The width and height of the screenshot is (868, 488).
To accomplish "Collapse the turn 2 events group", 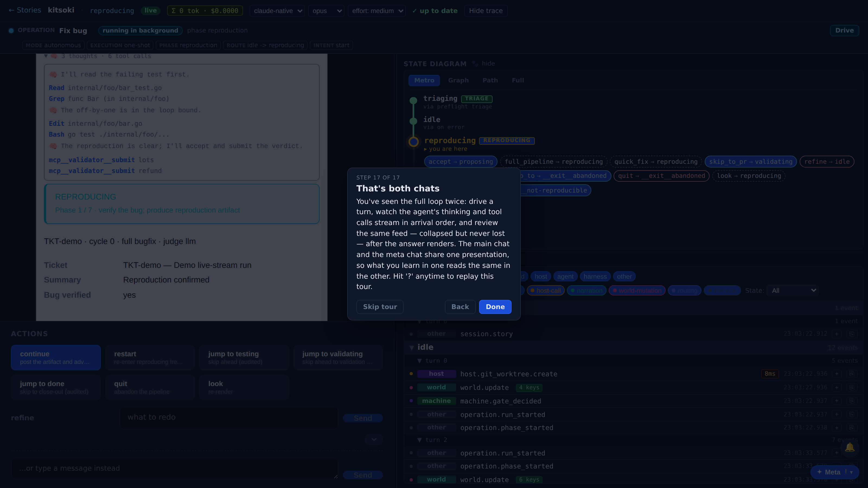I will (420, 440).
